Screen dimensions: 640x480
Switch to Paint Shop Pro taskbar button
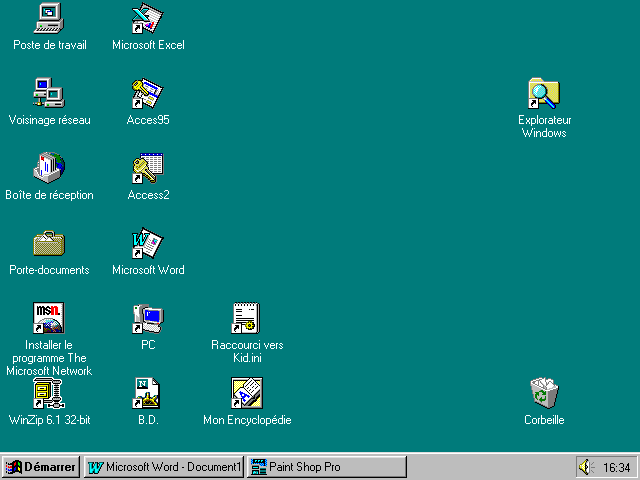coord(327,467)
